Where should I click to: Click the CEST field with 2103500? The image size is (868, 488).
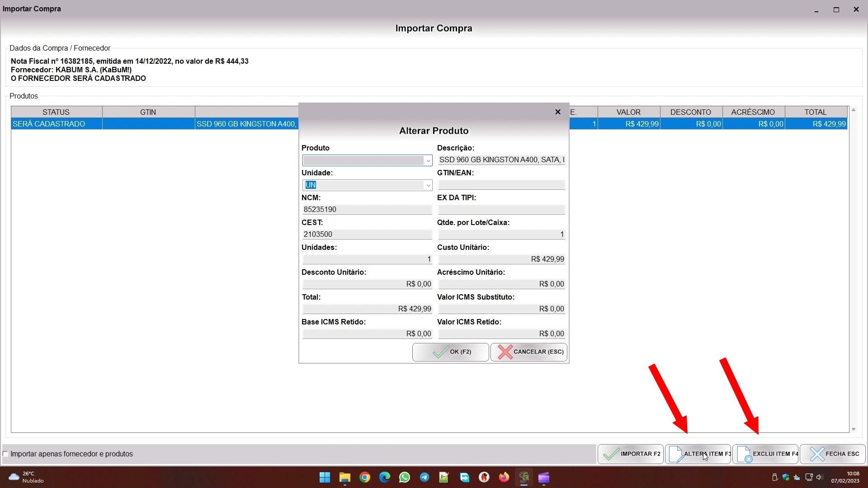click(x=367, y=235)
